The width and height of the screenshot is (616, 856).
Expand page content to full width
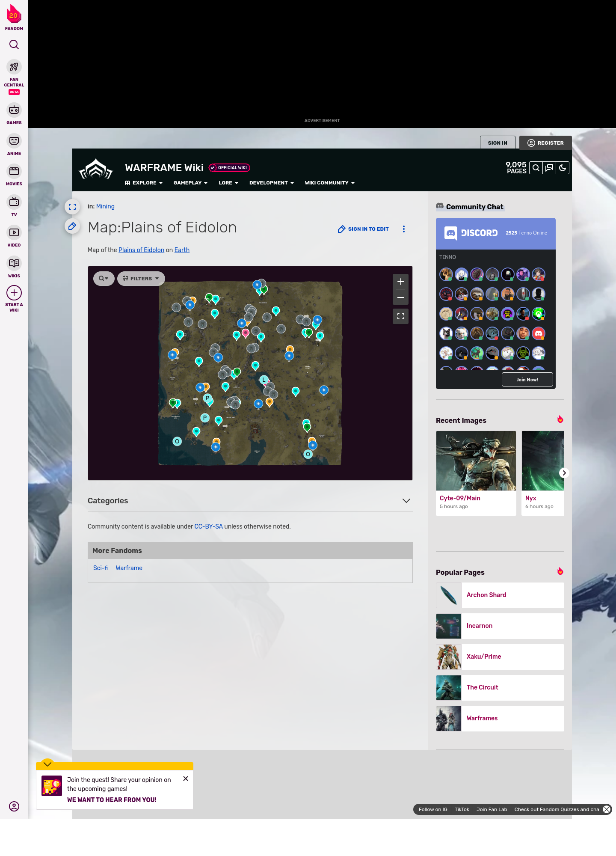[x=72, y=207]
